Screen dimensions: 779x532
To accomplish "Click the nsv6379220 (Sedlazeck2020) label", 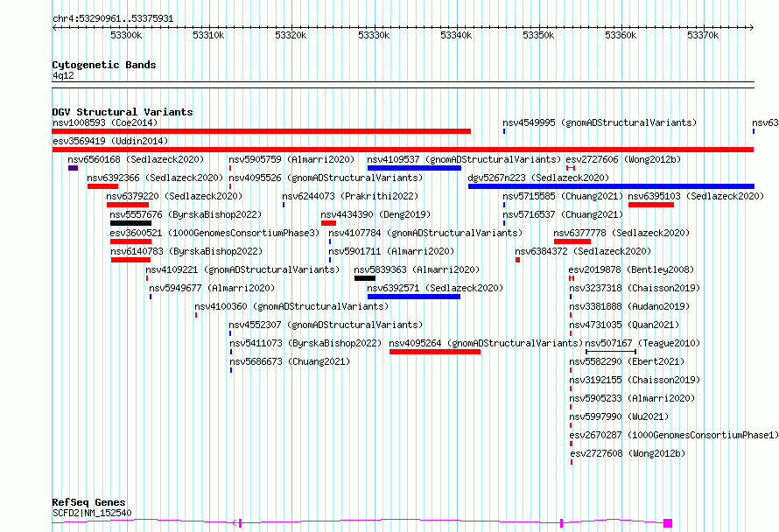I will (x=174, y=196).
